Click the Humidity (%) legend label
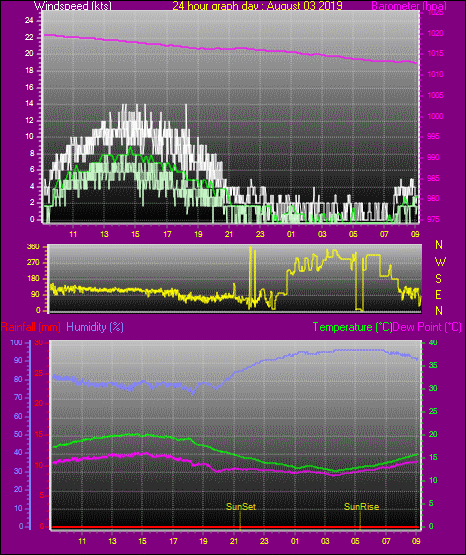Viewport: 466px width, 555px height. (x=95, y=327)
